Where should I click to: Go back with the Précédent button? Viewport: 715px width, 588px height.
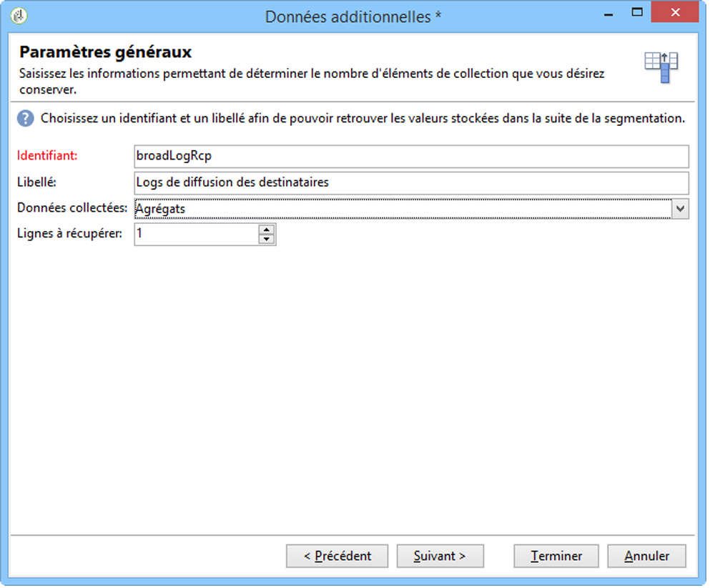(x=337, y=556)
